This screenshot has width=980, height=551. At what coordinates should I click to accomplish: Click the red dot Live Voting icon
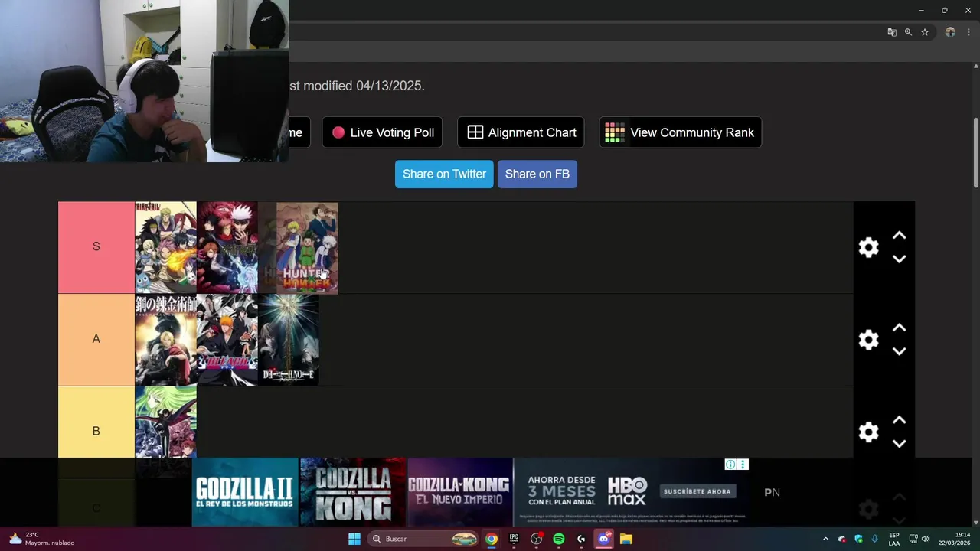pyautogui.click(x=338, y=132)
